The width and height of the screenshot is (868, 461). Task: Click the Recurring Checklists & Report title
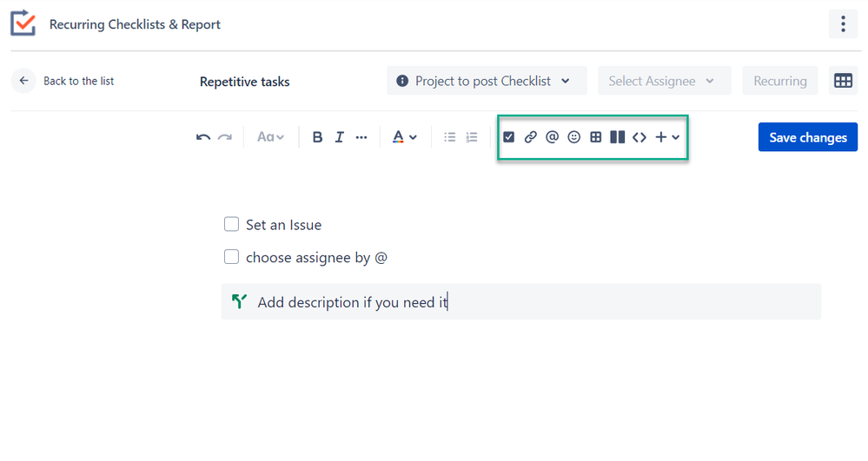tap(135, 24)
